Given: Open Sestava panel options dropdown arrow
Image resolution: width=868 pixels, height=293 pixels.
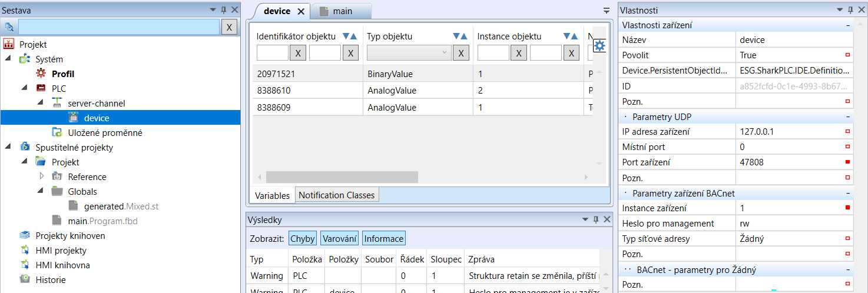Looking at the screenshot, I should pyautogui.click(x=213, y=10).
